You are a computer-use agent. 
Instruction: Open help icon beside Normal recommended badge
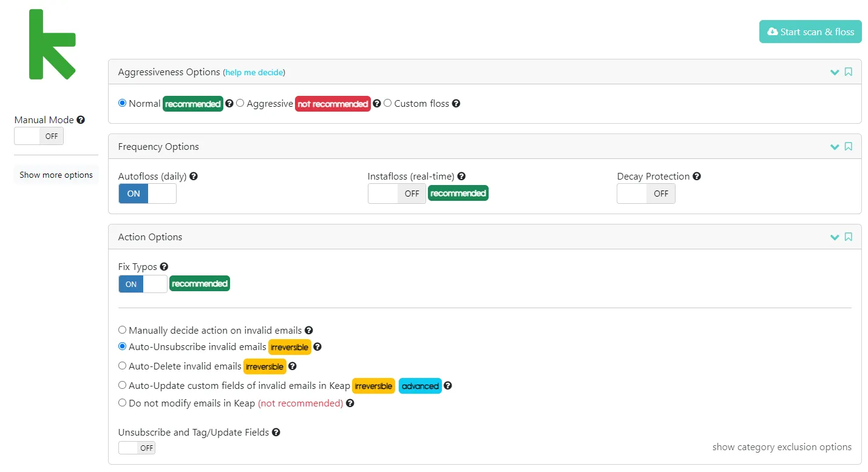229,104
